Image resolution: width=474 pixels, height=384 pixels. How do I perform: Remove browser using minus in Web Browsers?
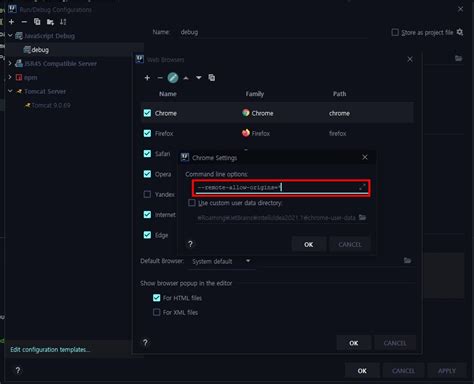pyautogui.click(x=160, y=78)
